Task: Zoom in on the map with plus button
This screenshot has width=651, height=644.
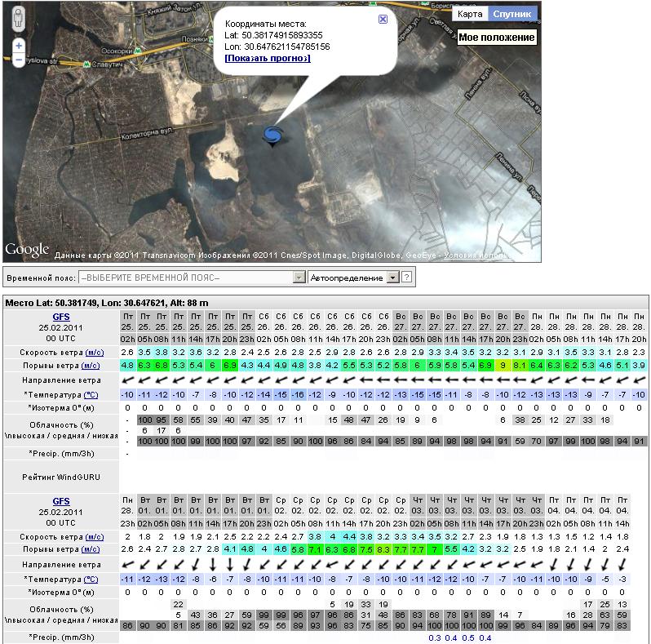Action: pyautogui.click(x=19, y=47)
